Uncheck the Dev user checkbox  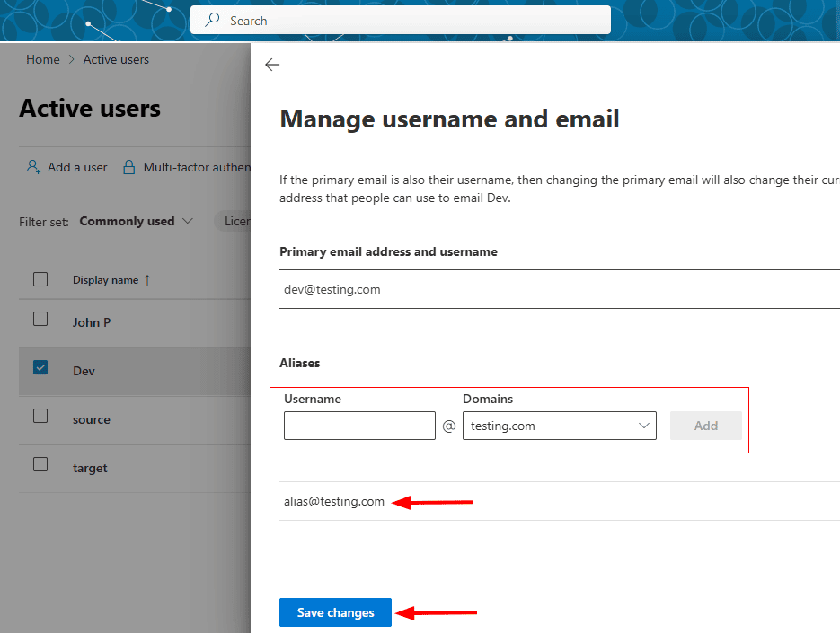click(40, 367)
